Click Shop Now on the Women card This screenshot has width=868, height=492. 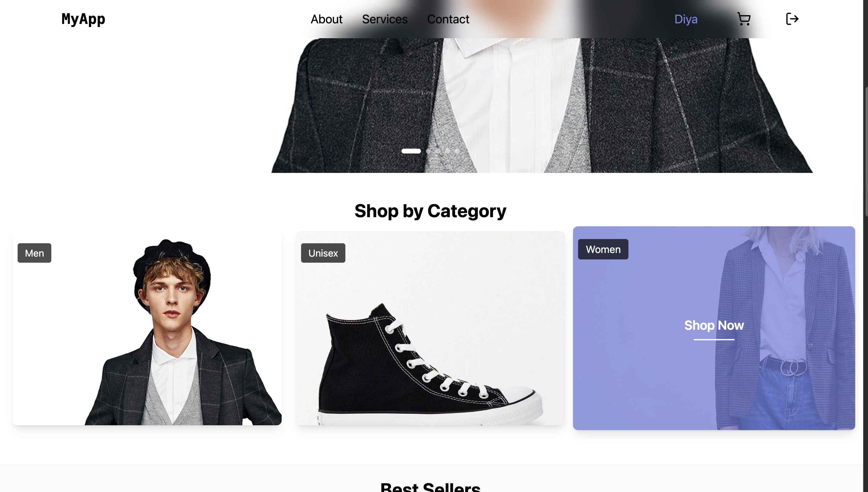(x=714, y=325)
